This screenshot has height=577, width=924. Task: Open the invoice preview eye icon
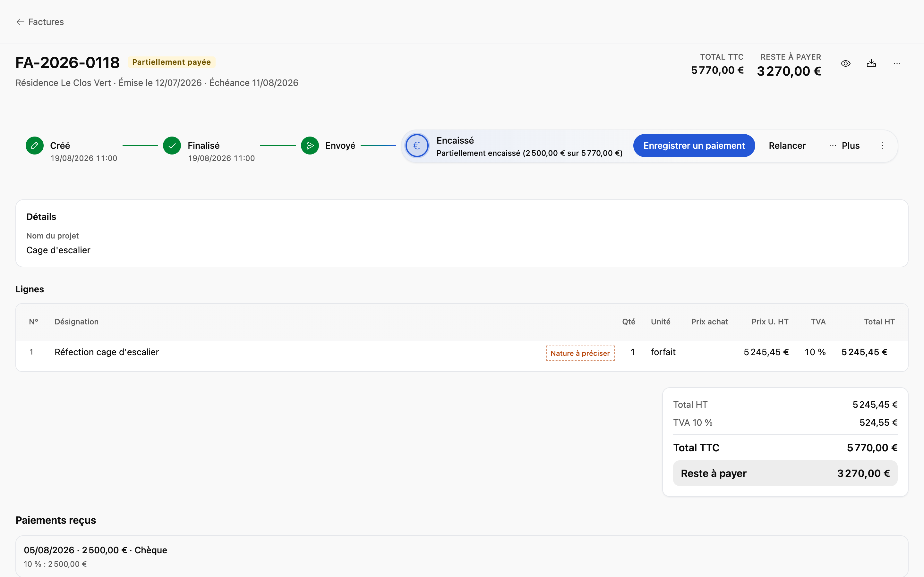(845, 63)
